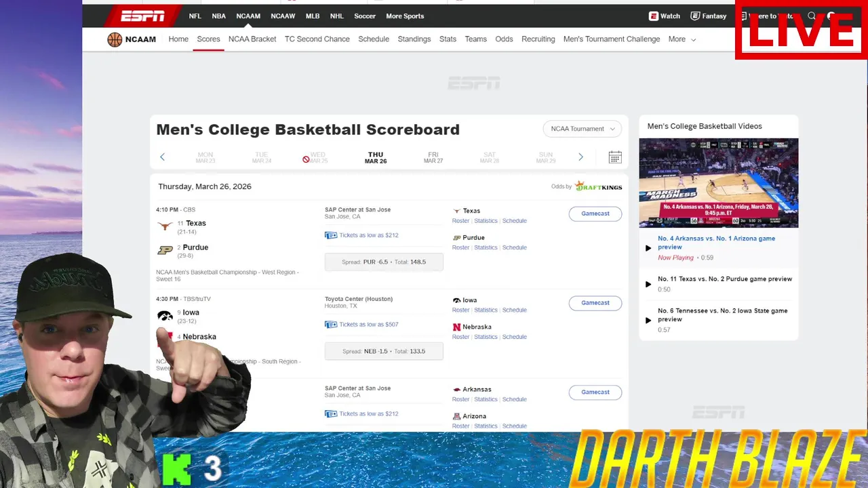Click the March Madness video thumbnail
Screen dimensions: 868x488
(719, 183)
